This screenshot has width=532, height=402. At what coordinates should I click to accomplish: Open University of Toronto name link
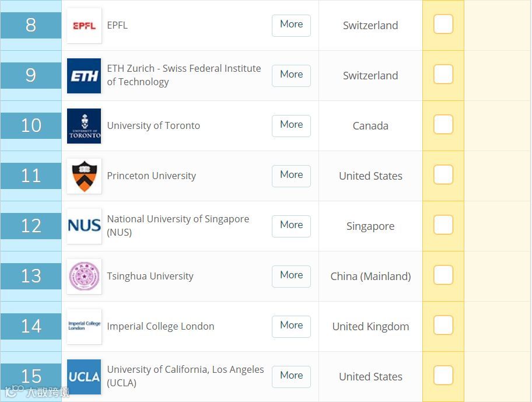153,126
